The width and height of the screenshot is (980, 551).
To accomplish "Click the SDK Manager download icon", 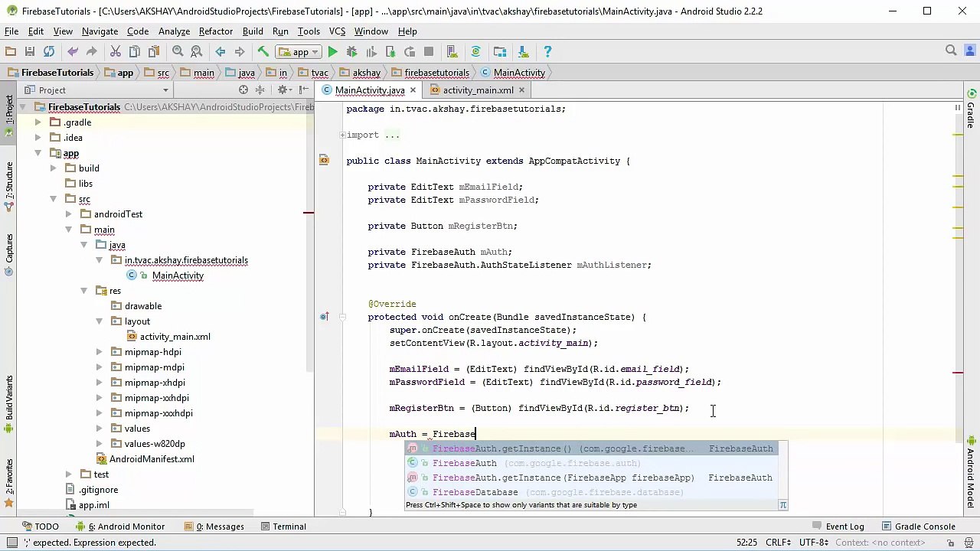I will [x=524, y=52].
